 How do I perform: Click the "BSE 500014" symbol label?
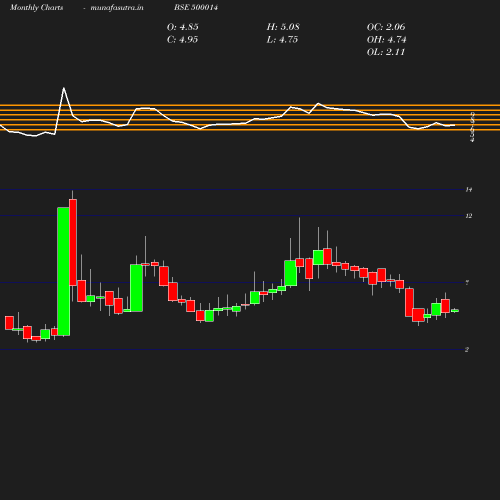point(196,8)
